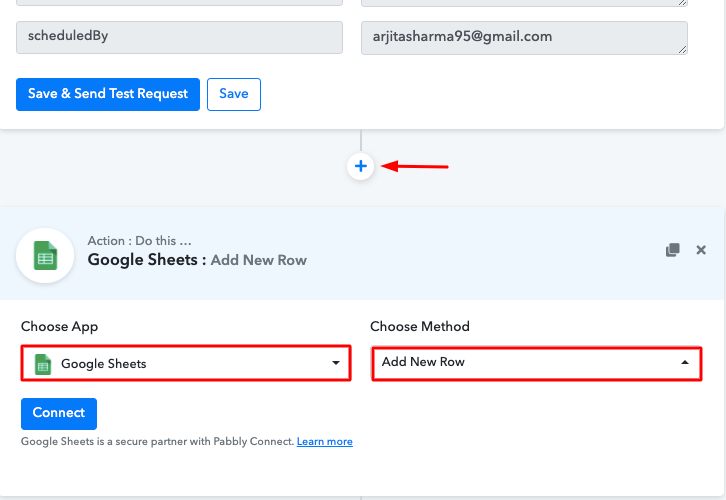This screenshot has width=726, height=500.
Task: Click the large Google Sheets step icon
Action: coord(45,256)
